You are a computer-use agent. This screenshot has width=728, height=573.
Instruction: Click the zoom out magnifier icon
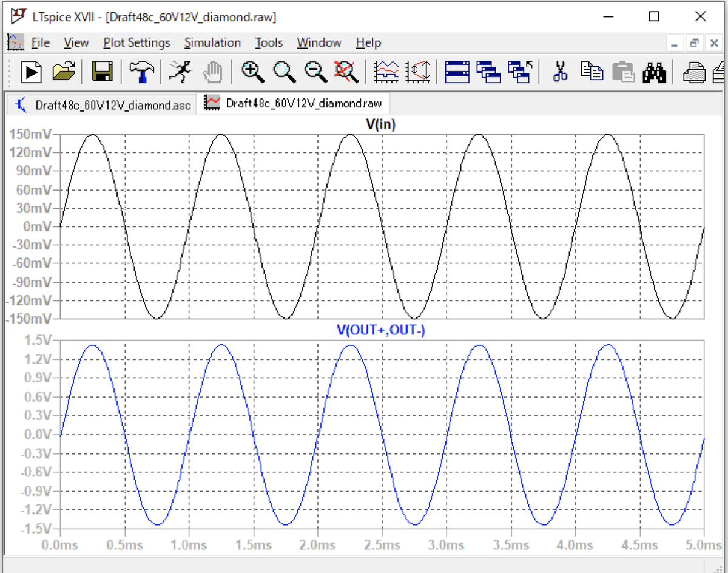pyautogui.click(x=315, y=72)
